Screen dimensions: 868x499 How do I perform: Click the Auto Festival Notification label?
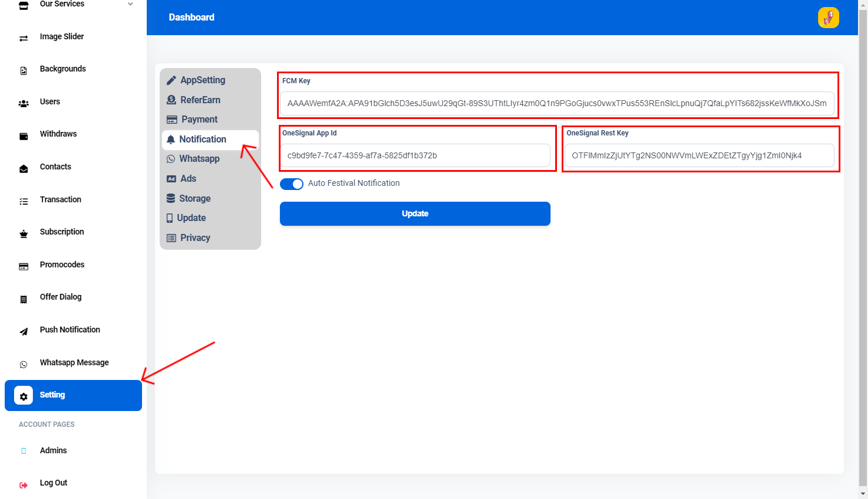pyautogui.click(x=354, y=183)
